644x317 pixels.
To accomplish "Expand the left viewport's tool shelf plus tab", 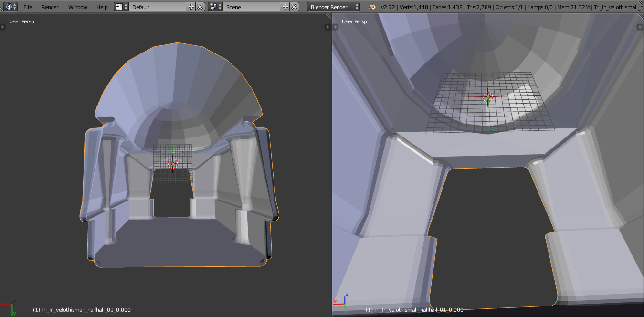I will 2,27.
